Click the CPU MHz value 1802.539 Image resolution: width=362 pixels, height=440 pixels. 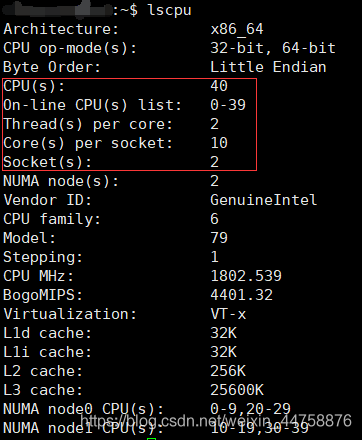tap(246, 276)
